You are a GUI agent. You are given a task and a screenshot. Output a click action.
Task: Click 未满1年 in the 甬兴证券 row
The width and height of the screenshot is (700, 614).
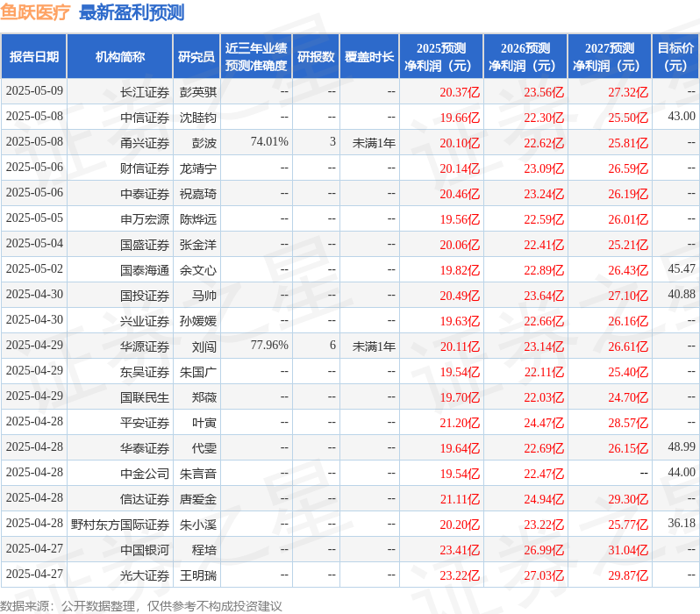pyautogui.click(x=374, y=143)
